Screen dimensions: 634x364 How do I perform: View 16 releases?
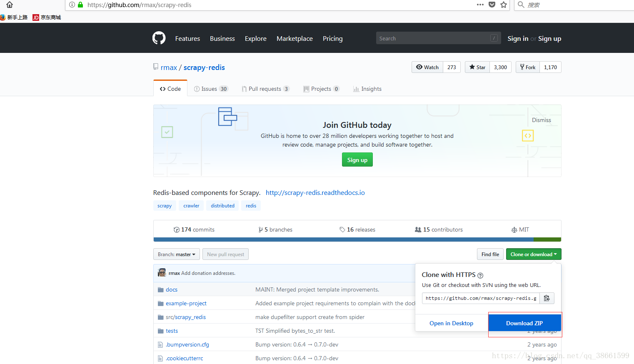[x=357, y=229]
